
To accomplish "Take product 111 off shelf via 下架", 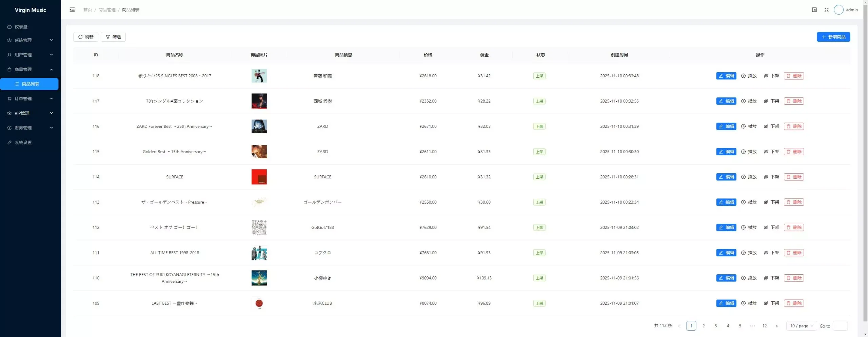I will point(771,253).
